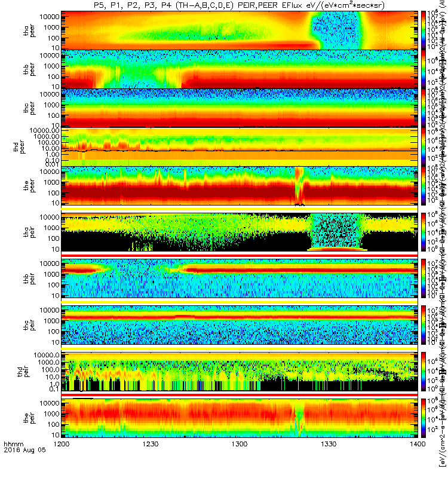Click the 1400 time axis label
The width and height of the screenshot is (448, 478).
(418, 444)
